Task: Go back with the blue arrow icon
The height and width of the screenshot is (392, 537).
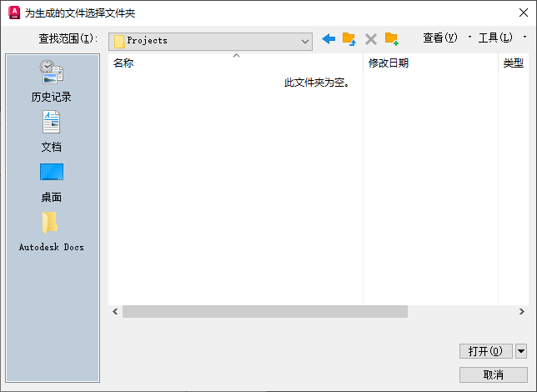Action: pos(329,38)
